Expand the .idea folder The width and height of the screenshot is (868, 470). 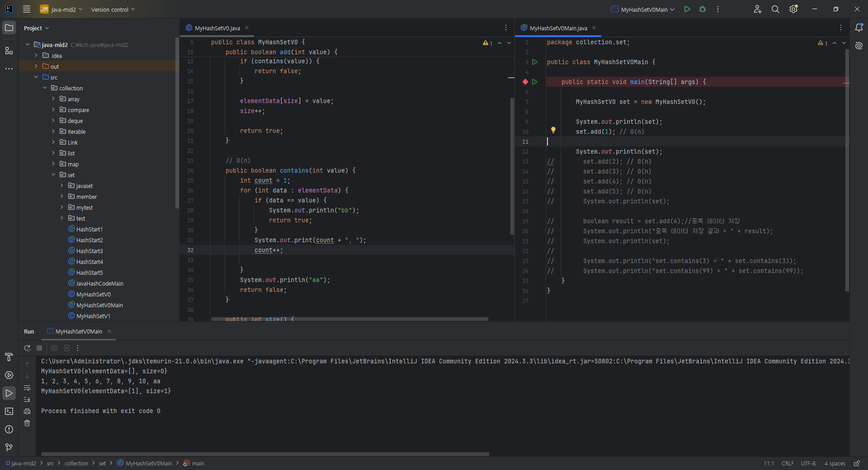click(36, 55)
